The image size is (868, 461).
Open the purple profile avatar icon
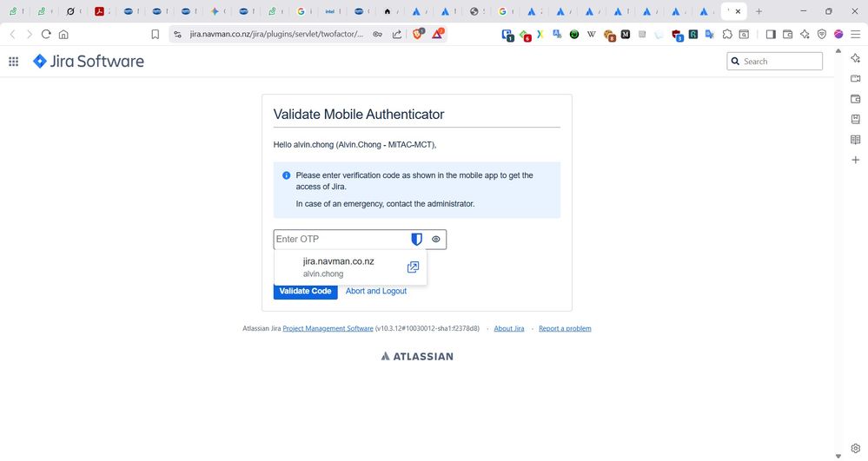838,35
